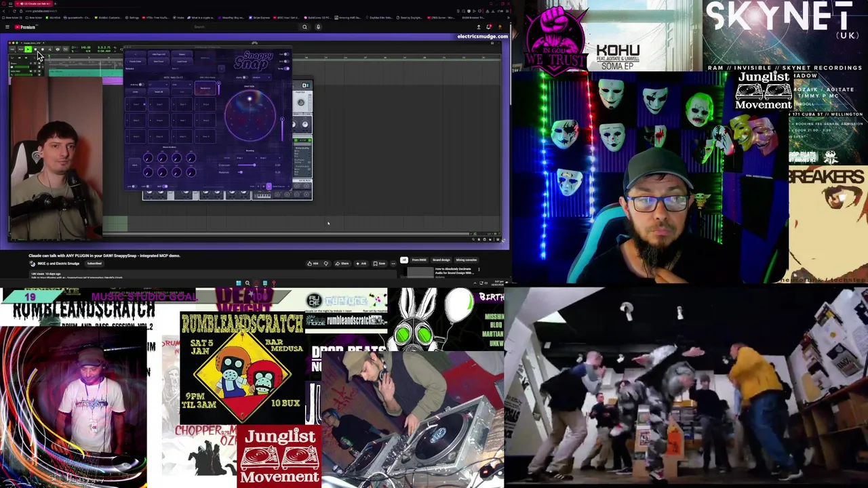Image resolution: width=868 pixels, height=488 pixels.
Task: Click the Share button under the video
Action: tap(342, 264)
